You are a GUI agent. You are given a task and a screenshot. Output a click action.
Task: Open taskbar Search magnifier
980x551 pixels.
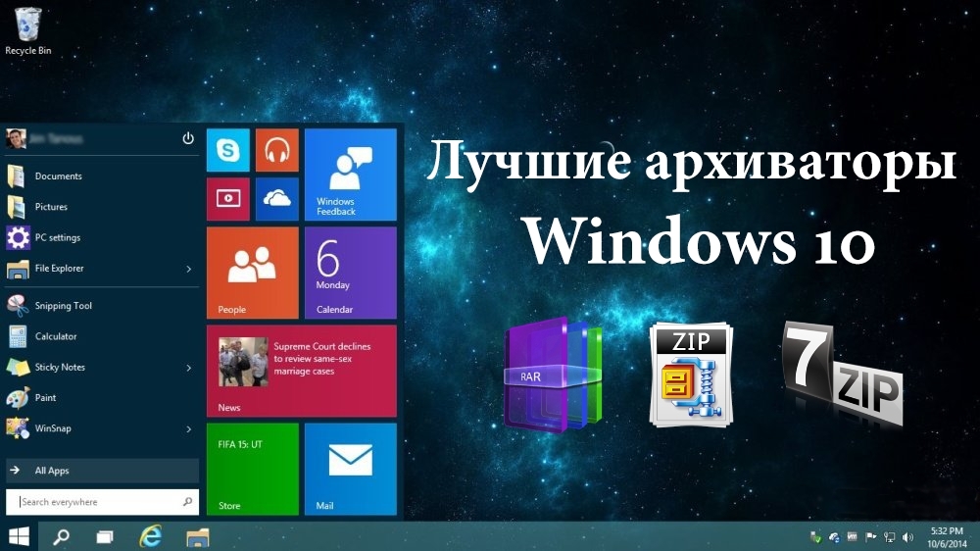point(61,536)
